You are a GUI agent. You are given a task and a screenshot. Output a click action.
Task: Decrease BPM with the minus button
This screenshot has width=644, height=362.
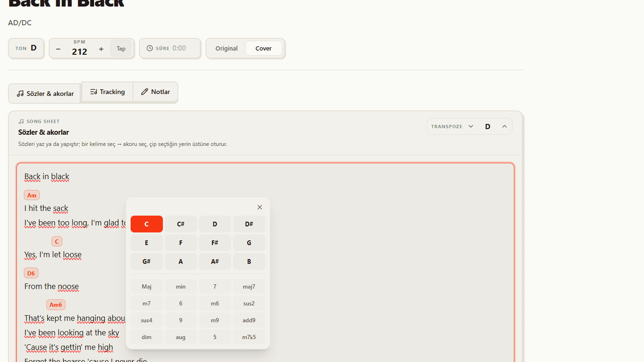(58, 49)
